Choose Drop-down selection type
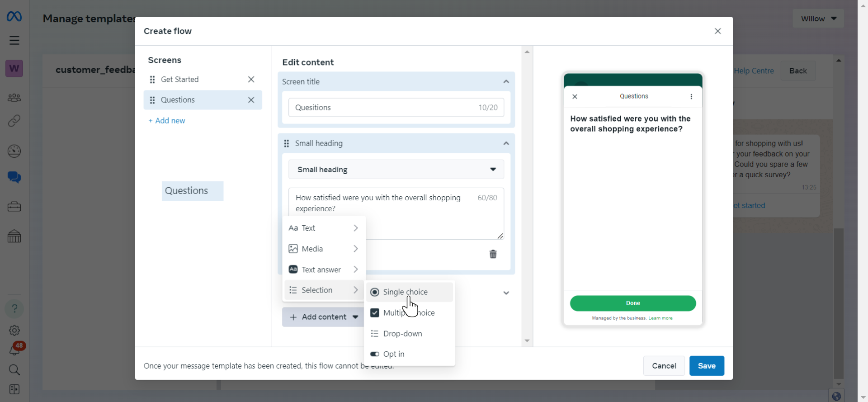The image size is (868, 402). 410,334
